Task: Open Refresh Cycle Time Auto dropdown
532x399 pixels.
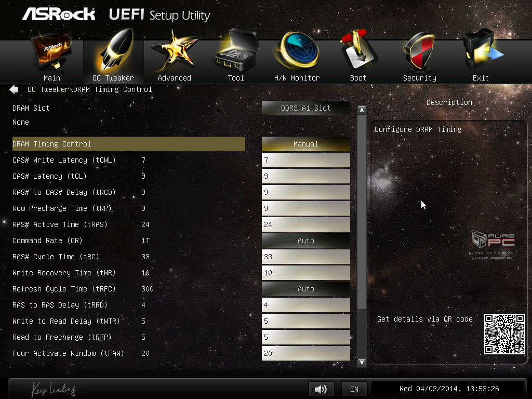Action: point(305,289)
